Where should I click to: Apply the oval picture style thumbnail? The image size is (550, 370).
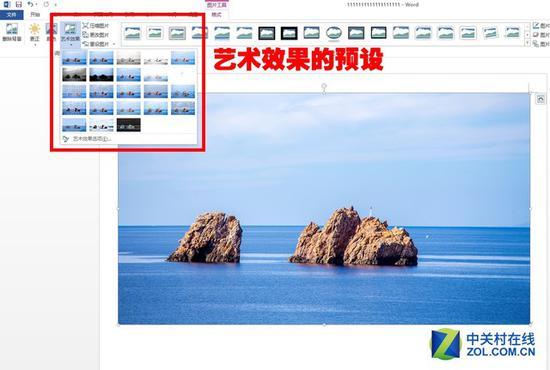[334, 33]
